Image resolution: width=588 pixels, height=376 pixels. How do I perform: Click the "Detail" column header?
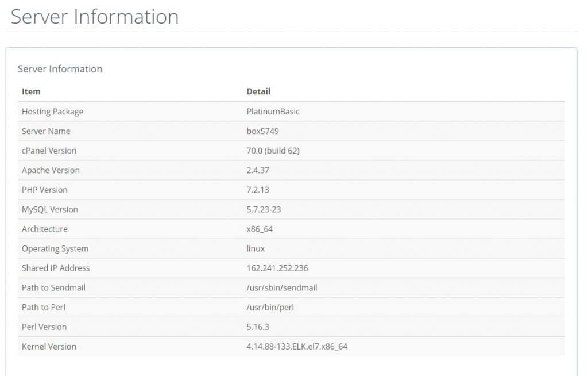258,91
